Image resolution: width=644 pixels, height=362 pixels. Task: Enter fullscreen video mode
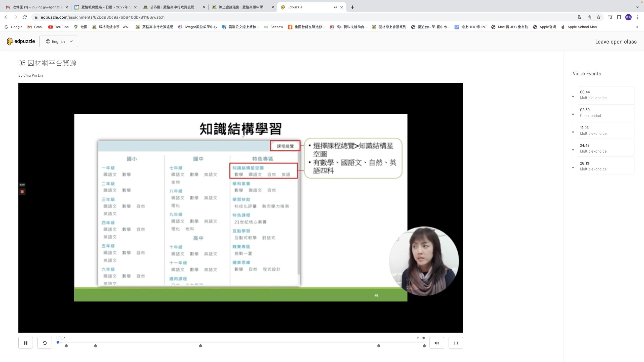(456, 343)
